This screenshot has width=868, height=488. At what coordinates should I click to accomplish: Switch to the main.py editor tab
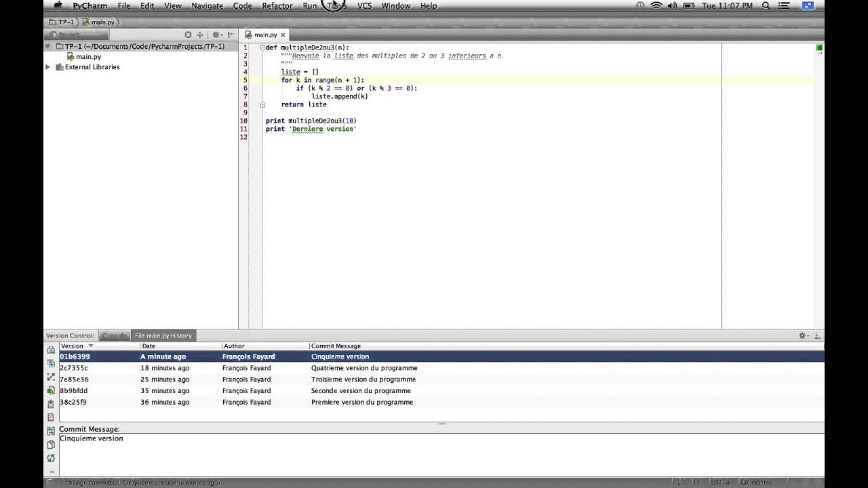tap(265, 35)
